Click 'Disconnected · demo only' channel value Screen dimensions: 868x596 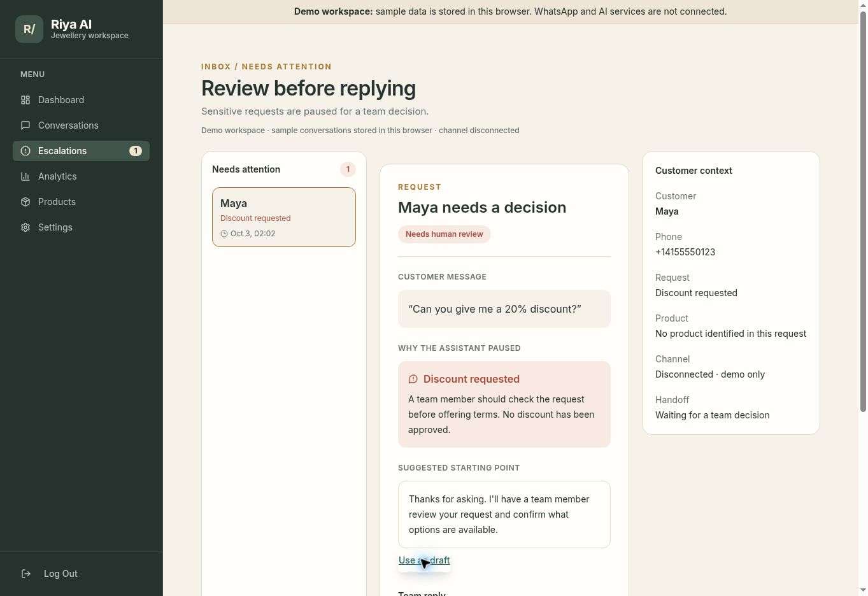click(x=710, y=374)
